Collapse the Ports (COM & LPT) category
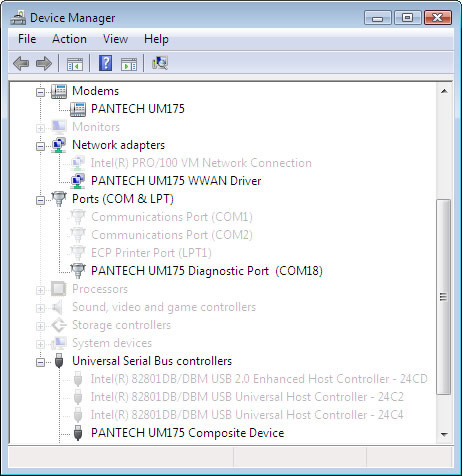 [40, 200]
